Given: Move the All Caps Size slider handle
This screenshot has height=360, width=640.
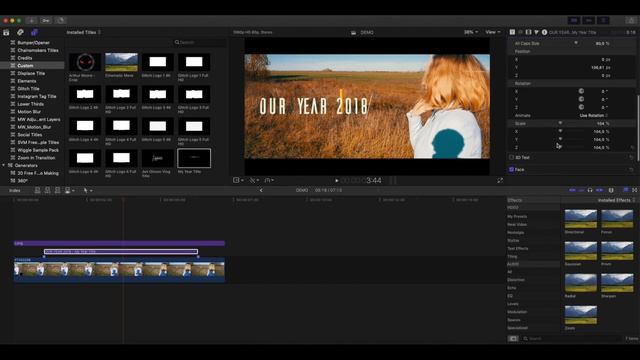Looking at the screenshot, I should coord(576,43).
